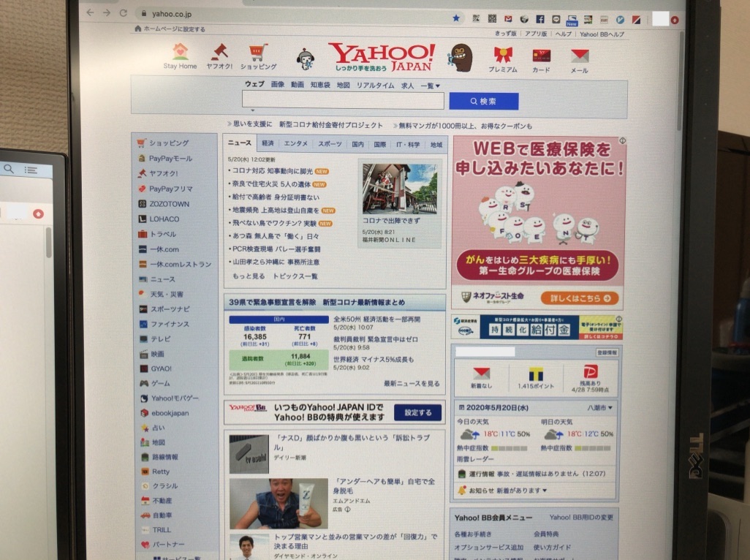Bookmark this page with star icon
The height and width of the screenshot is (560, 750).
456,18
